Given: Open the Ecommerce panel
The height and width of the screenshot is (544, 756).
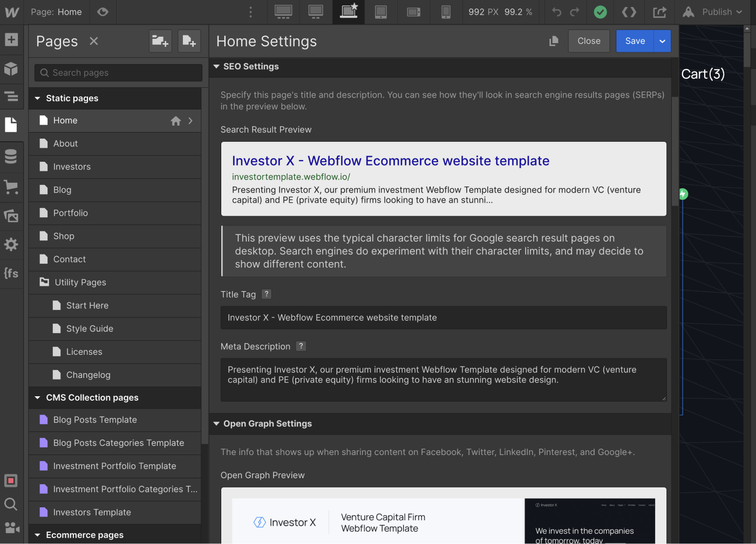Looking at the screenshot, I should click(x=12, y=187).
